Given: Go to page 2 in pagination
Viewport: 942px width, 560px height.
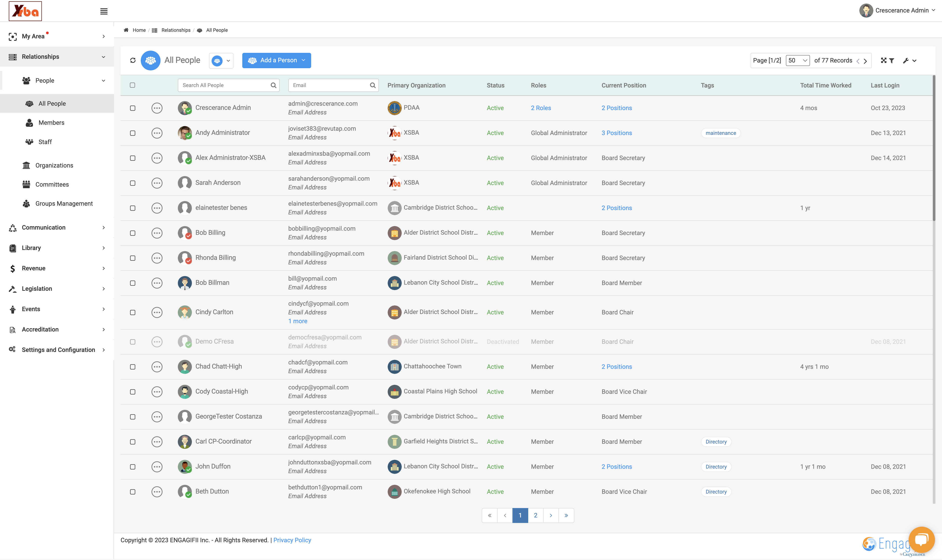Looking at the screenshot, I should coord(535,515).
